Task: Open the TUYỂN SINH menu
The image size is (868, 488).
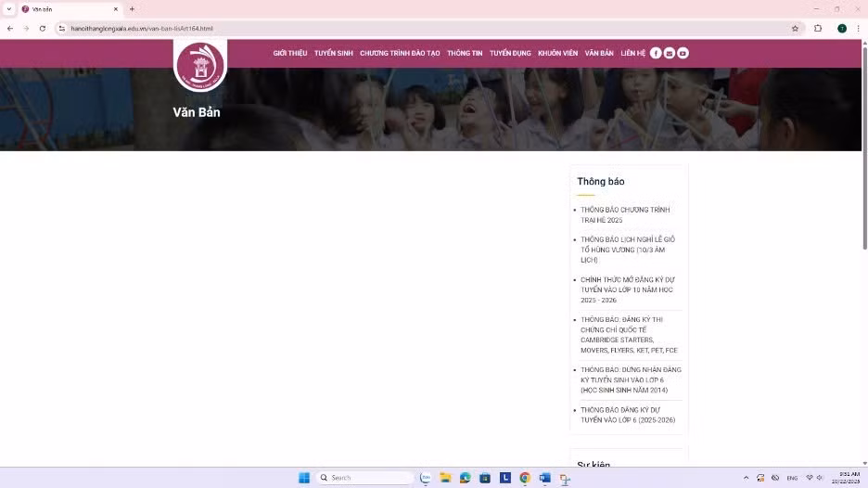Action: click(333, 53)
